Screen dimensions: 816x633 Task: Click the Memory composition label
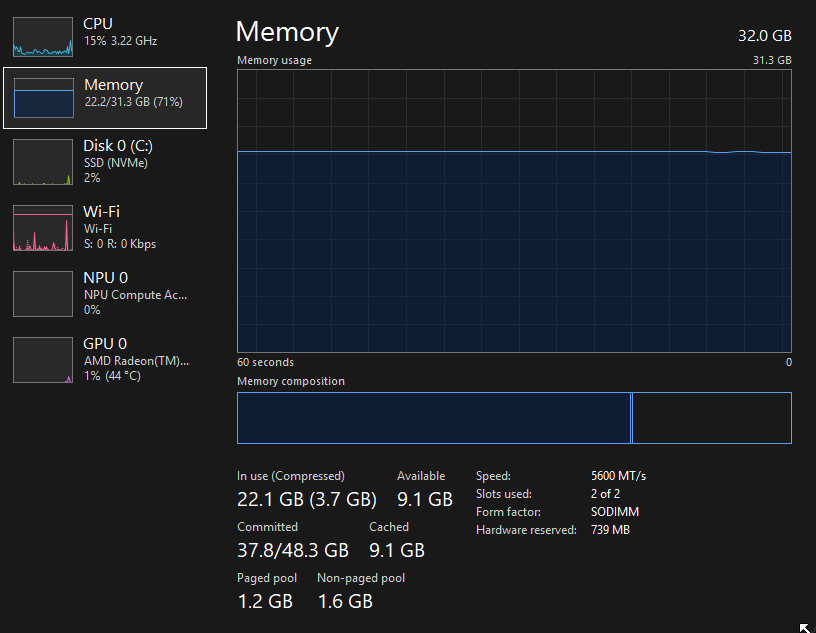point(290,382)
